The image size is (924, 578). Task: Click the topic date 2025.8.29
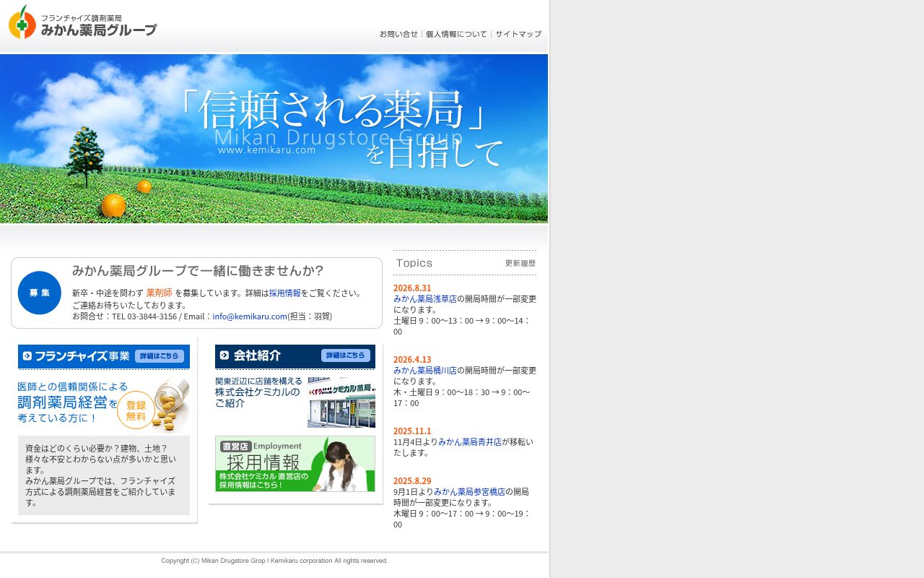[412, 481]
